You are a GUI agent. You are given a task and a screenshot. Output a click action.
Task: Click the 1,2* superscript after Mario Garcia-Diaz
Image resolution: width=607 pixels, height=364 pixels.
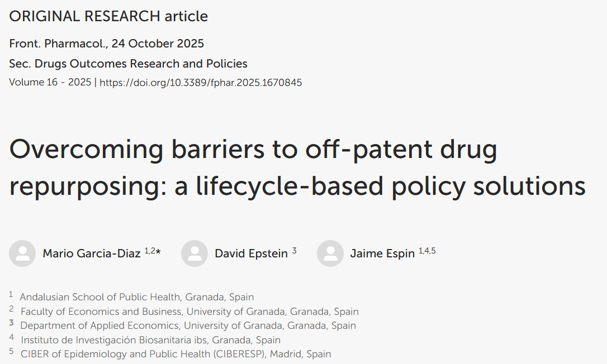point(152,251)
